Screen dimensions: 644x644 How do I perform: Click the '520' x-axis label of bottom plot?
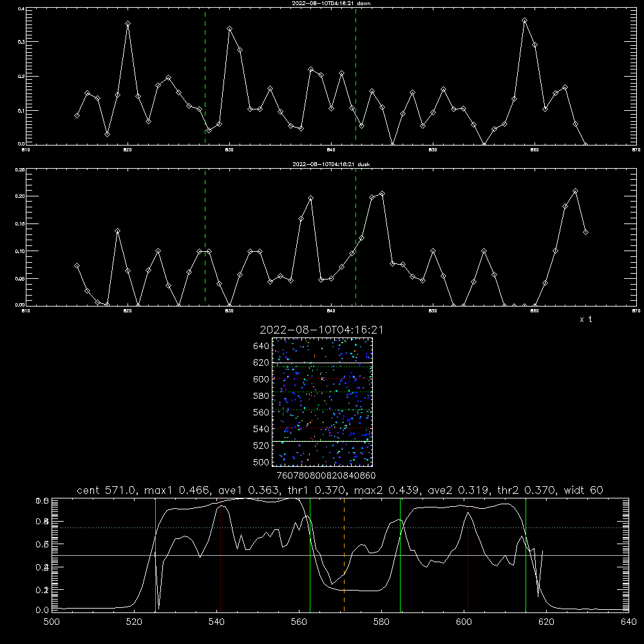[x=134, y=622]
